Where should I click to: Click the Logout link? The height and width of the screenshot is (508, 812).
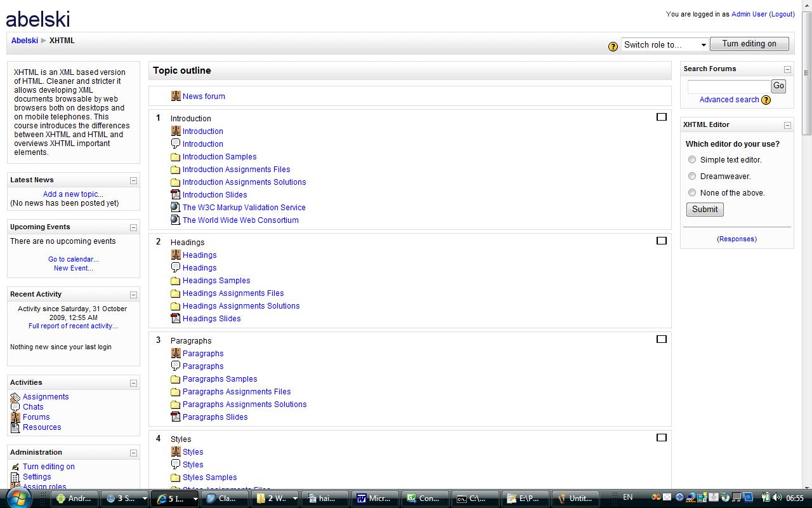click(782, 14)
